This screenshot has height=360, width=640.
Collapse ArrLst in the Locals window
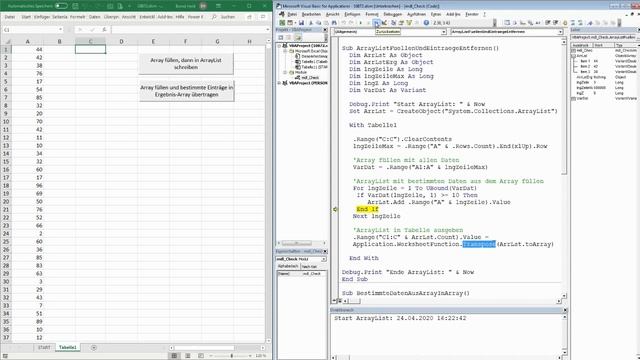[573, 56]
